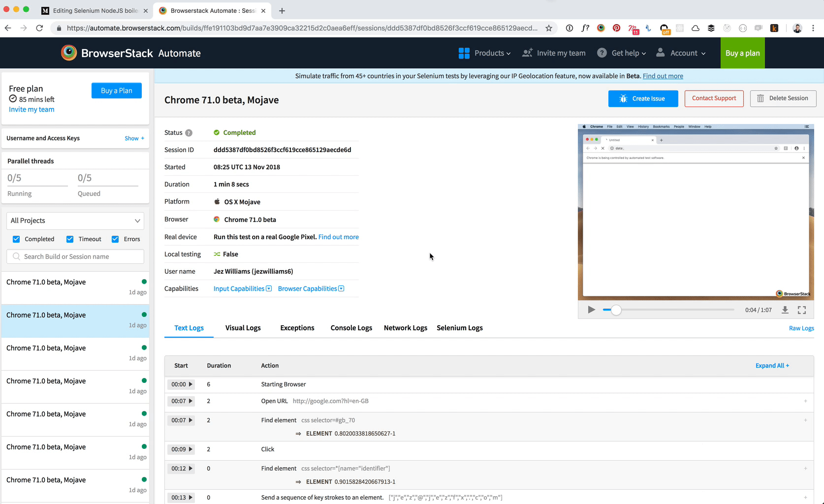824x504 pixels.
Task: Click the Create Issue button
Action: click(643, 98)
